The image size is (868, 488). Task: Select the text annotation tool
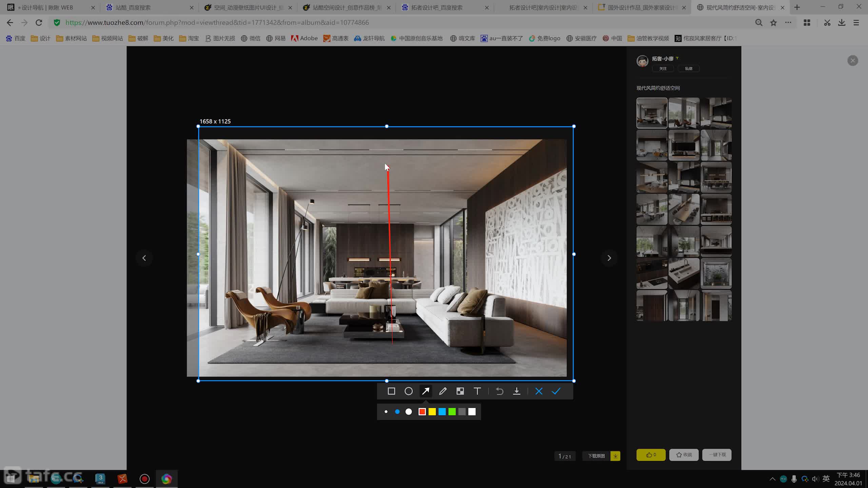click(x=477, y=391)
